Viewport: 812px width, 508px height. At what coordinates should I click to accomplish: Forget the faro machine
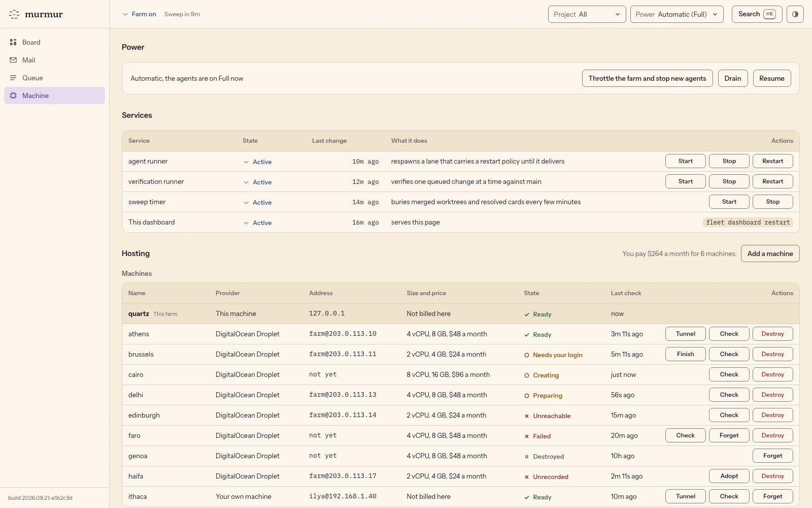pos(729,435)
